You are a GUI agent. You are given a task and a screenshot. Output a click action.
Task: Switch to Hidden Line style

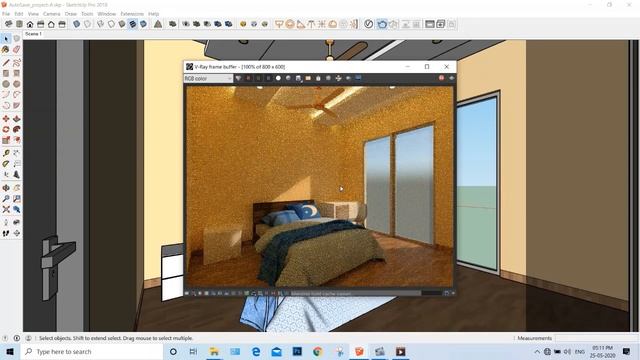(x=111, y=24)
